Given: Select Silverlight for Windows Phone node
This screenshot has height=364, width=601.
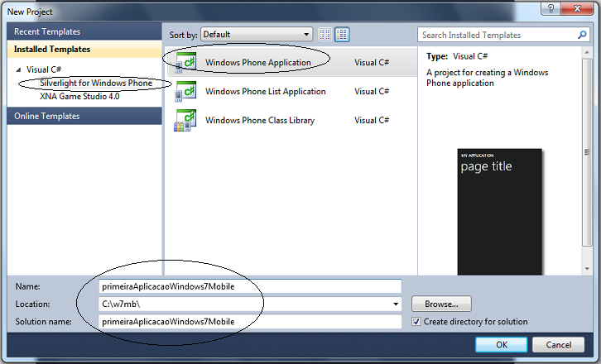Looking at the screenshot, I should [96, 84].
